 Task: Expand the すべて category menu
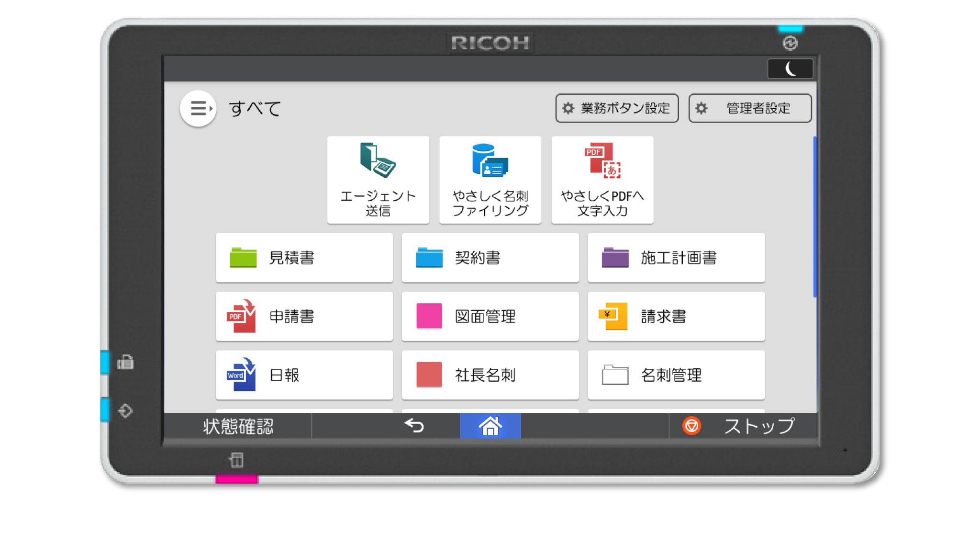tap(198, 108)
